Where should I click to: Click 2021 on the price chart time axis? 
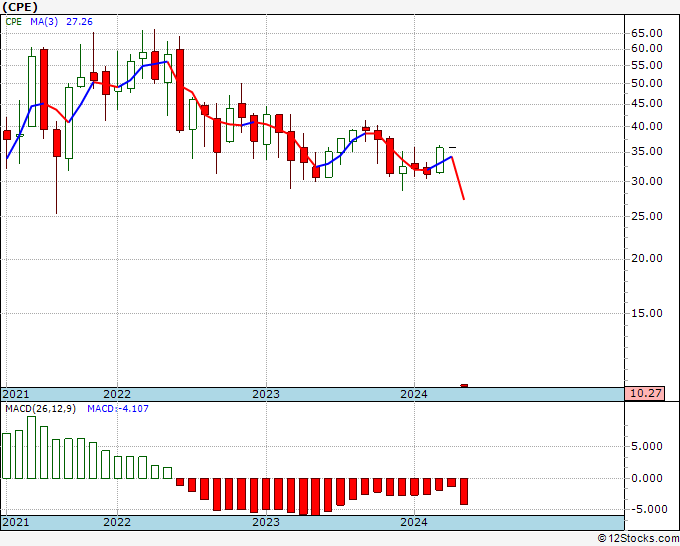16,394
